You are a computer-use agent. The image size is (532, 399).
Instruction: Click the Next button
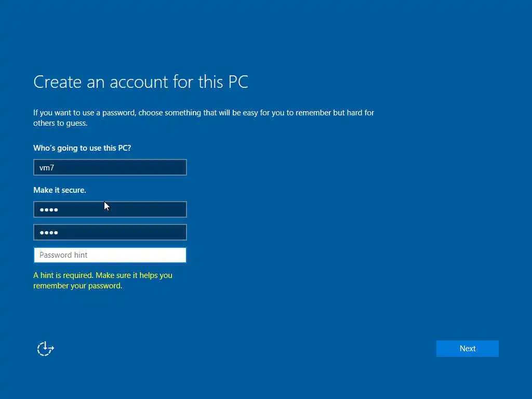(467, 349)
